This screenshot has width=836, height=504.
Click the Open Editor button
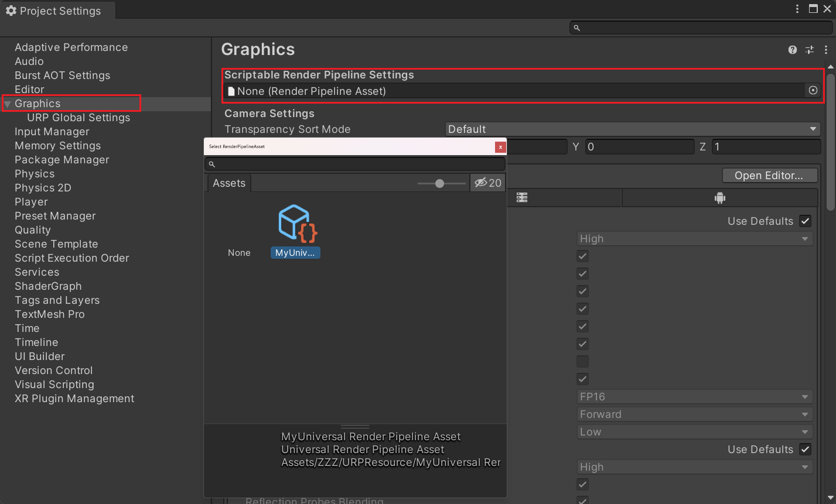[768, 176]
